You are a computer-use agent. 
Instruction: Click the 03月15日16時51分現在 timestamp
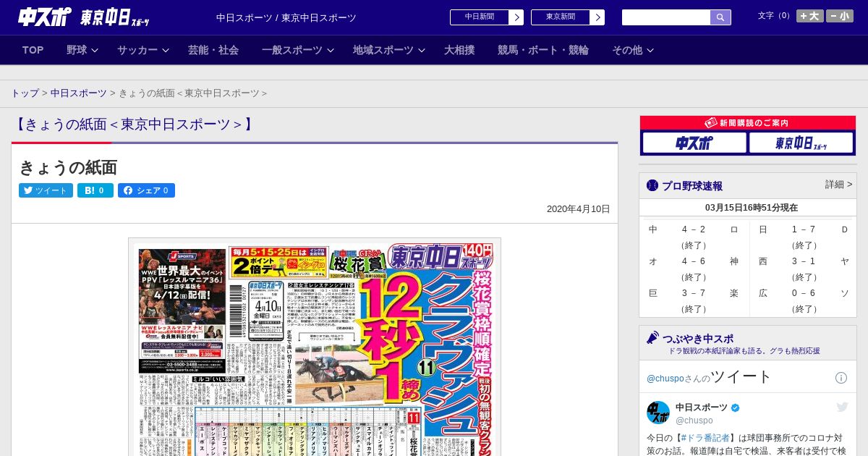pyautogui.click(x=752, y=208)
